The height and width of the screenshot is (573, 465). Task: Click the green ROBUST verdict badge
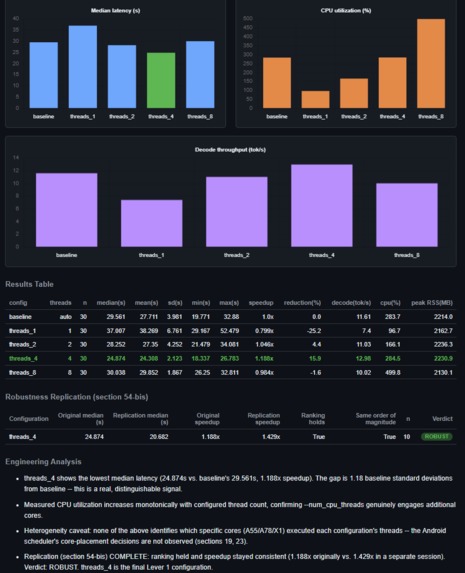tap(436, 437)
